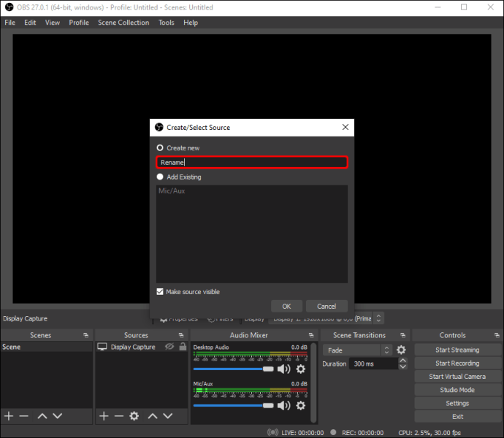Mute the Mic/Aux speaker icon

283,406
